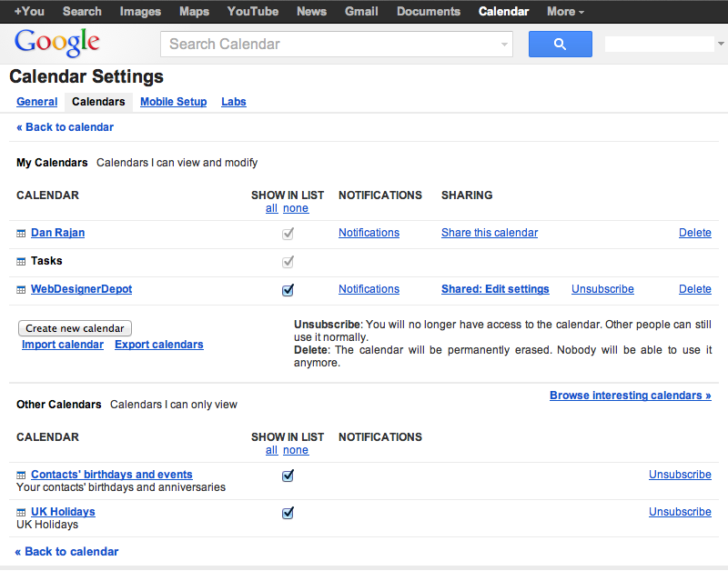Select the Calendars settings tab

[x=98, y=102]
